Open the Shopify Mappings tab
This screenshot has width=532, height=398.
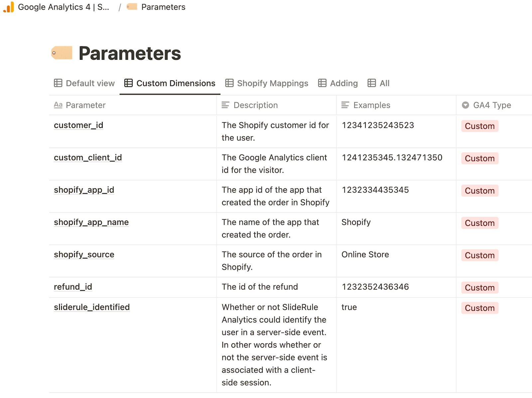pos(267,83)
